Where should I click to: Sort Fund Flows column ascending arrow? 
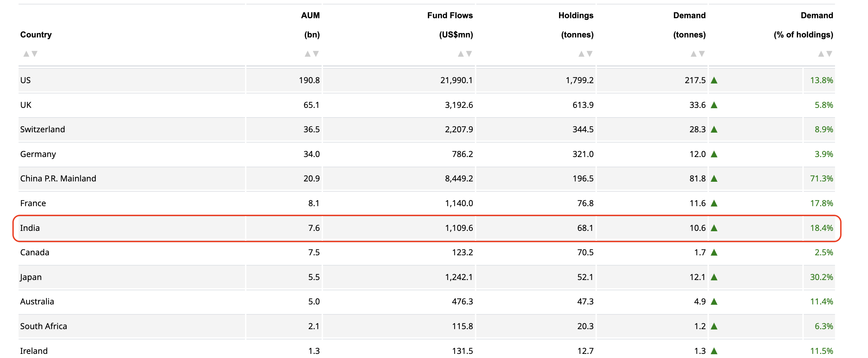click(461, 54)
